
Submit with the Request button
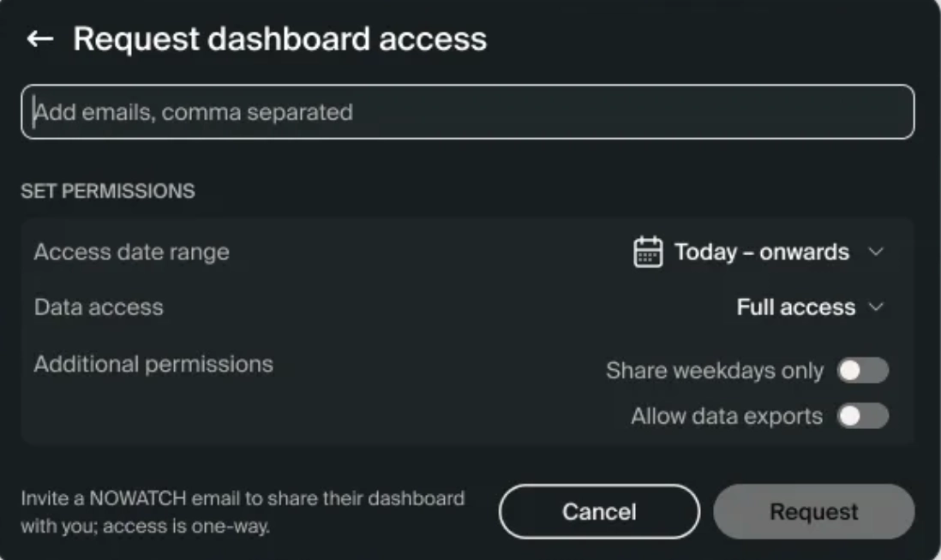(814, 511)
